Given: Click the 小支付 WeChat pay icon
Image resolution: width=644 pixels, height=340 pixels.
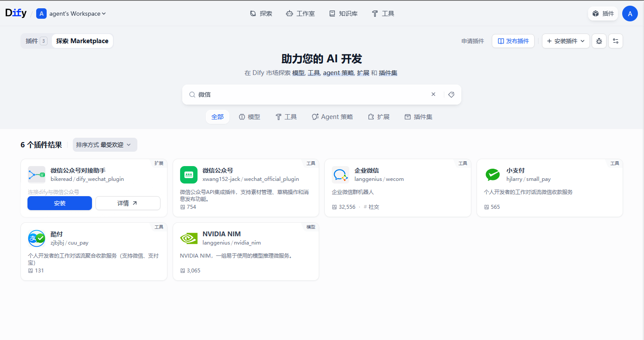Looking at the screenshot, I should (x=493, y=175).
